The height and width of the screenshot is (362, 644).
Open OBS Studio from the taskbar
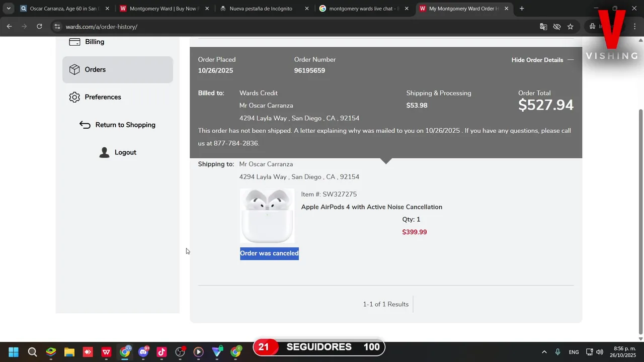click(x=180, y=352)
